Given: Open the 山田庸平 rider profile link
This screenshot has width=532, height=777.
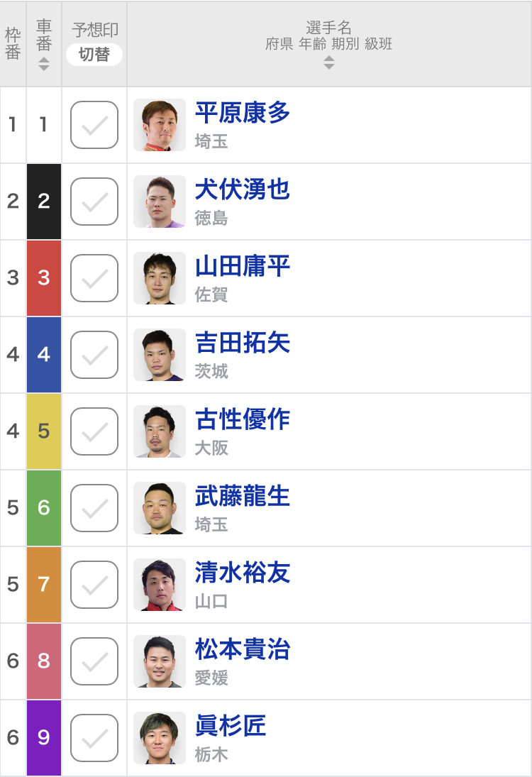Looking at the screenshot, I should coord(242,266).
